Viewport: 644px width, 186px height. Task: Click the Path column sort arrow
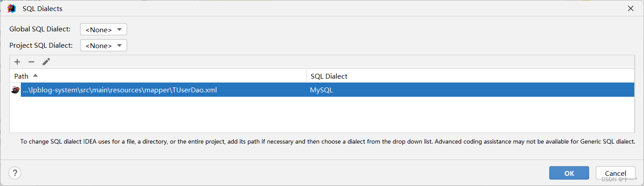pyautogui.click(x=35, y=76)
